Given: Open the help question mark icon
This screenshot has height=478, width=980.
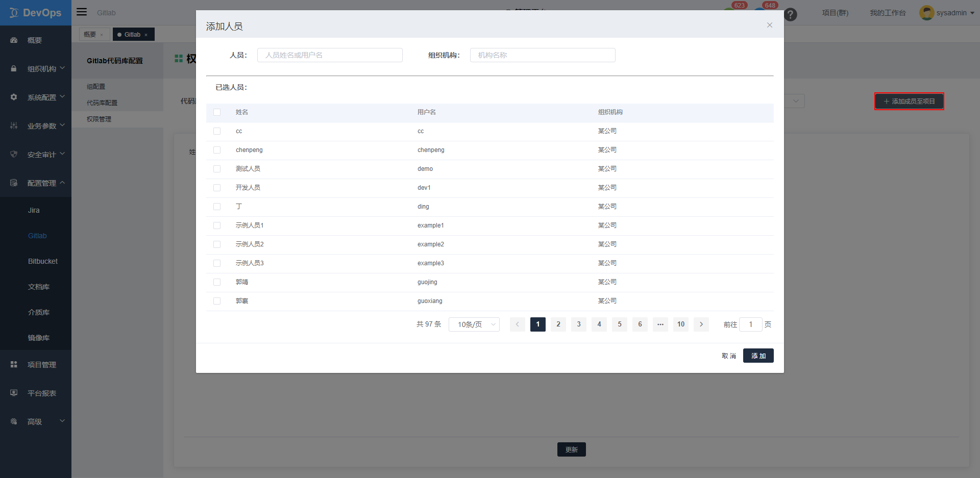Looking at the screenshot, I should point(791,15).
